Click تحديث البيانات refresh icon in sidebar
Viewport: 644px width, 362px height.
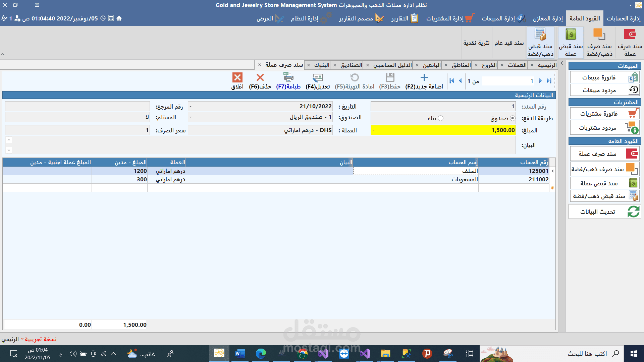(633, 212)
